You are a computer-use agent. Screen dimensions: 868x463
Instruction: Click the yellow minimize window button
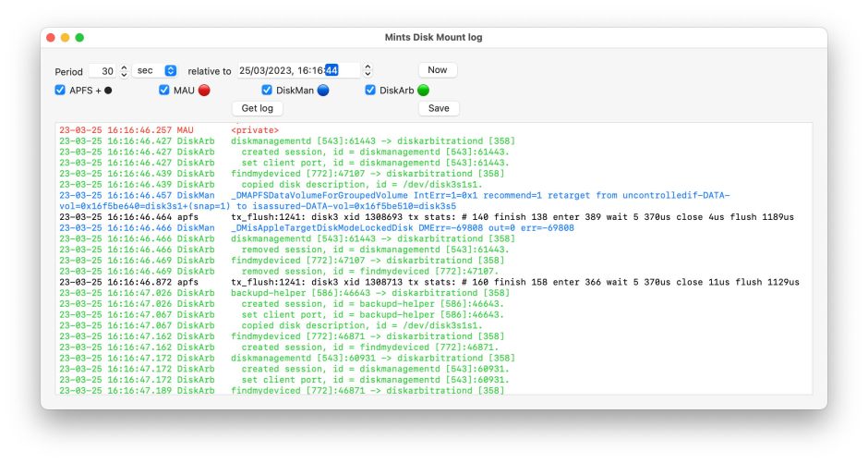point(65,38)
